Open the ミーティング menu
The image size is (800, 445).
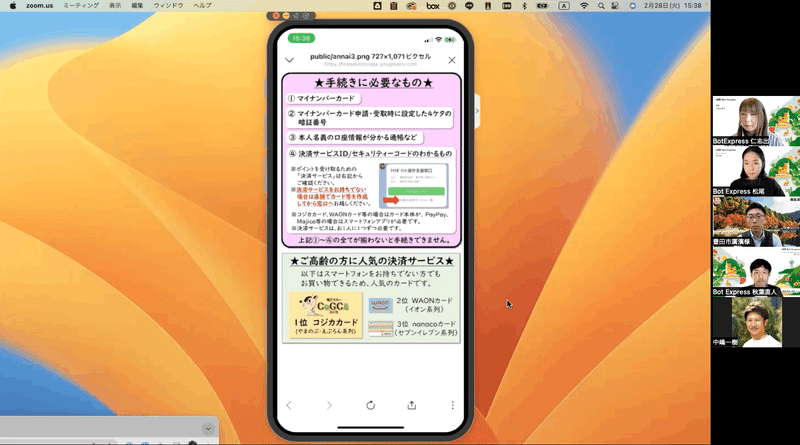[81, 6]
